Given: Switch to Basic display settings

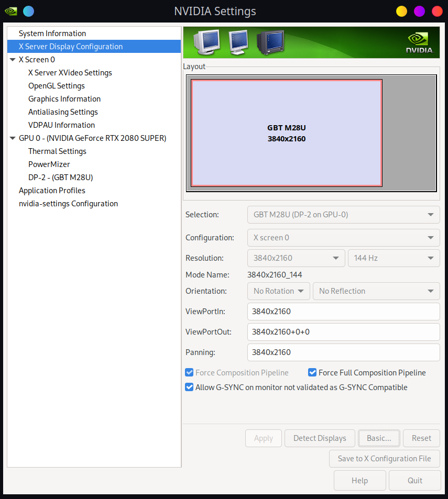Looking at the screenshot, I should point(379,438).
